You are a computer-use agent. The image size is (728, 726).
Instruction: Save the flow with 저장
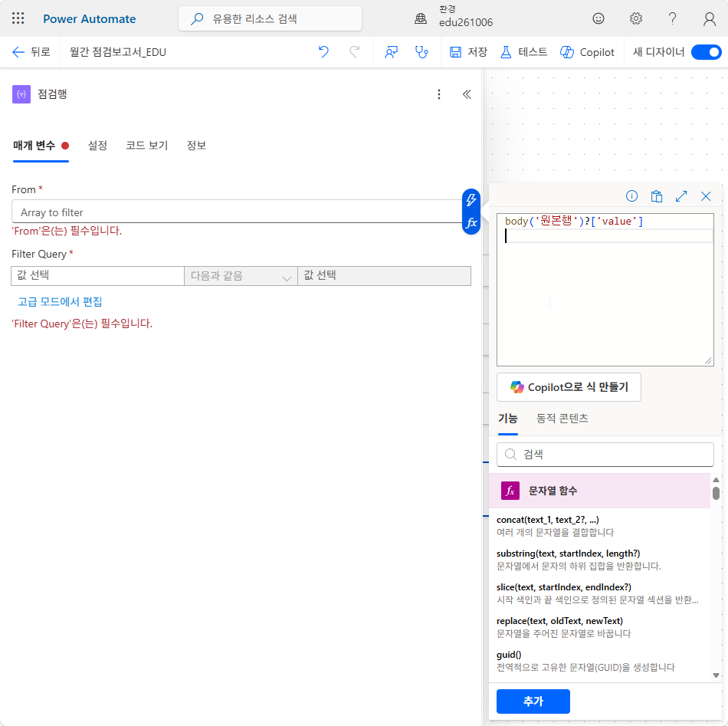coord(468,52)
